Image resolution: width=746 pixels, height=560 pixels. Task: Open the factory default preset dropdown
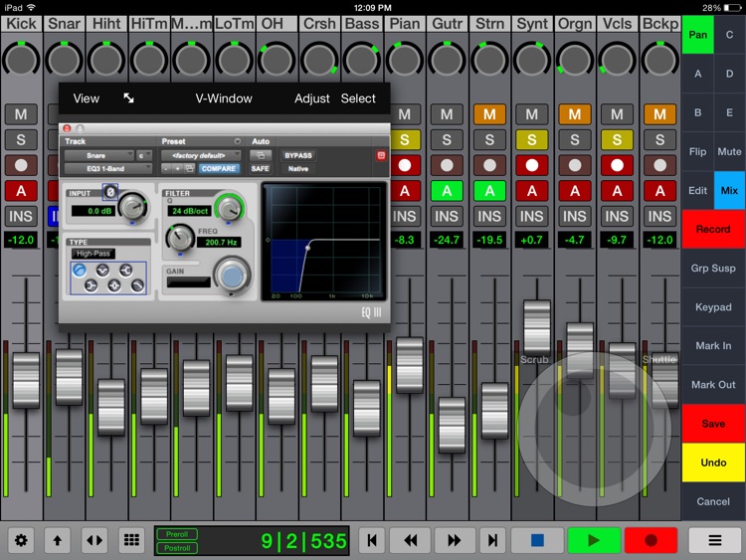pyautogui.click(x=201, y=155)
